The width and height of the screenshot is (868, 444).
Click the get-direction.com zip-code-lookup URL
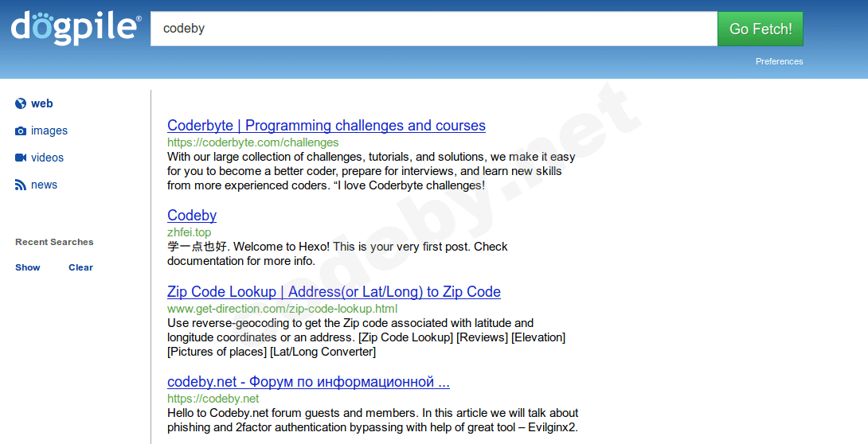[283, 309]
